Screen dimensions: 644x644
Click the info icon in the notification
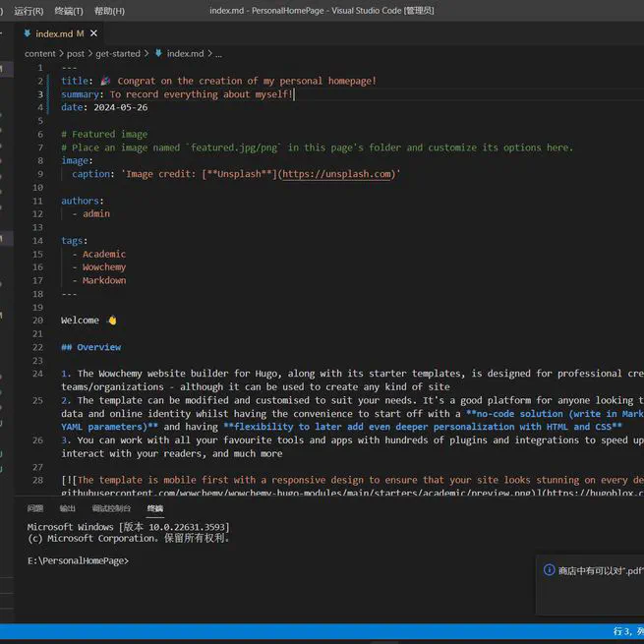[550, 569]
